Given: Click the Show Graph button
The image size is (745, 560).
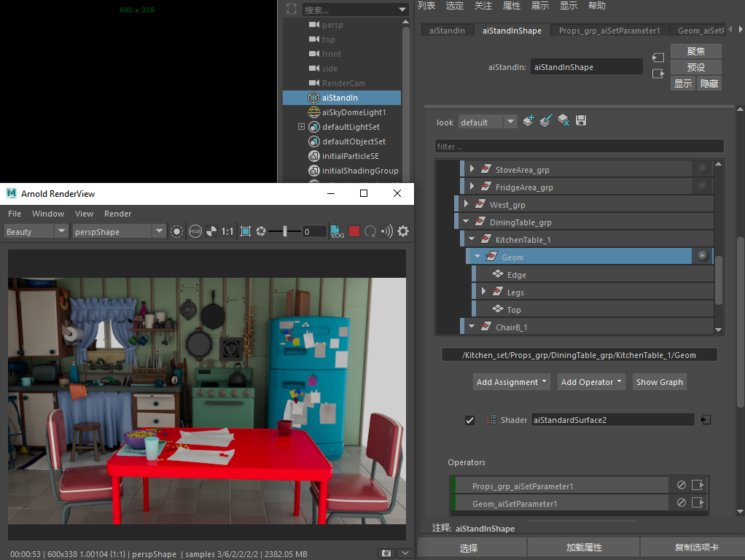Looking at the screenshot, I should point(660,382).
